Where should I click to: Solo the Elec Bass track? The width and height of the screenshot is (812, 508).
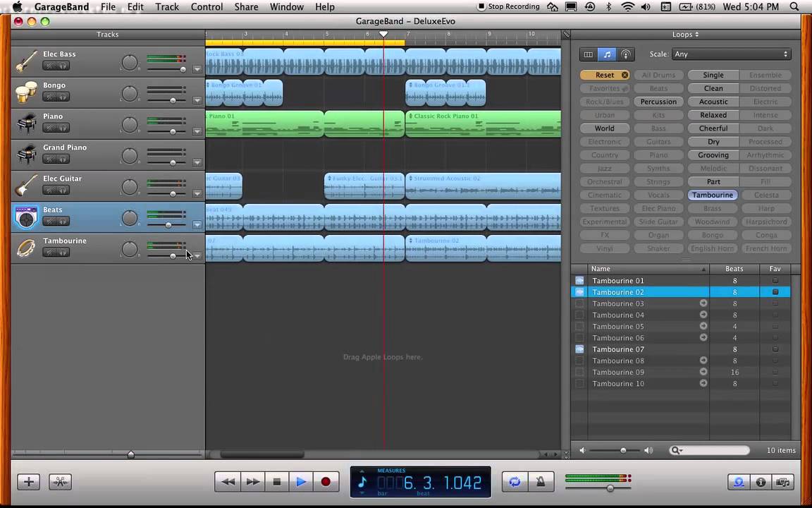click(x=62, y=66)
